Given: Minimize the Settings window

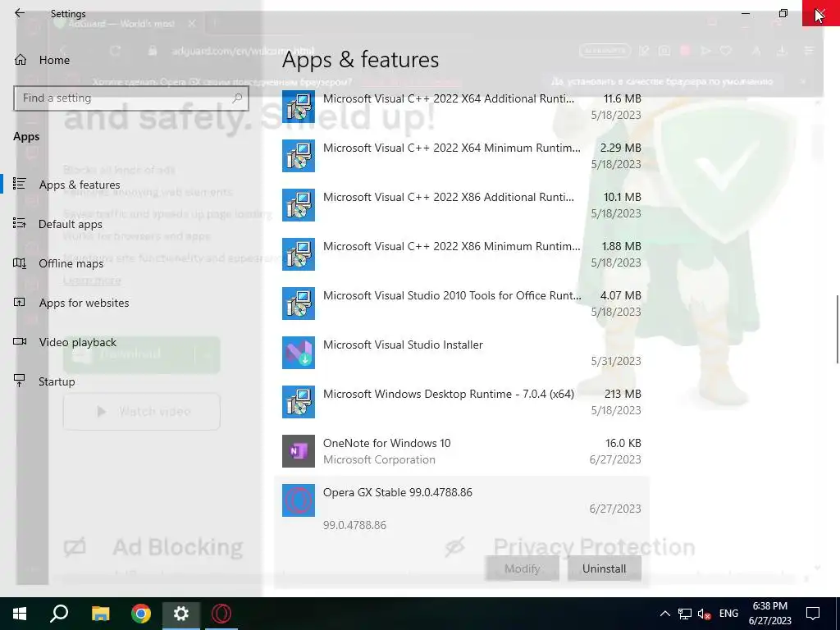Looking at the screenshot, I should click(x=745, y=13).
